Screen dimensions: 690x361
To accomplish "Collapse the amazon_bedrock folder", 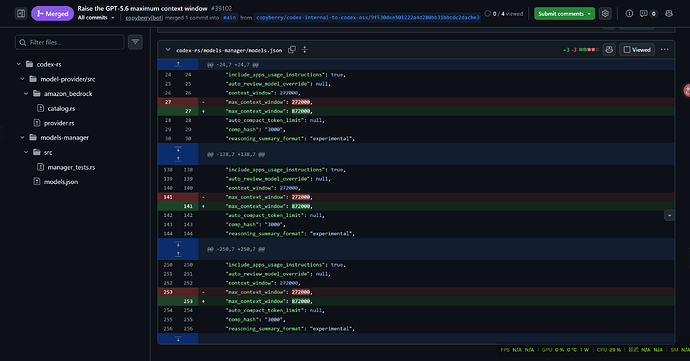I will point(26,94).
